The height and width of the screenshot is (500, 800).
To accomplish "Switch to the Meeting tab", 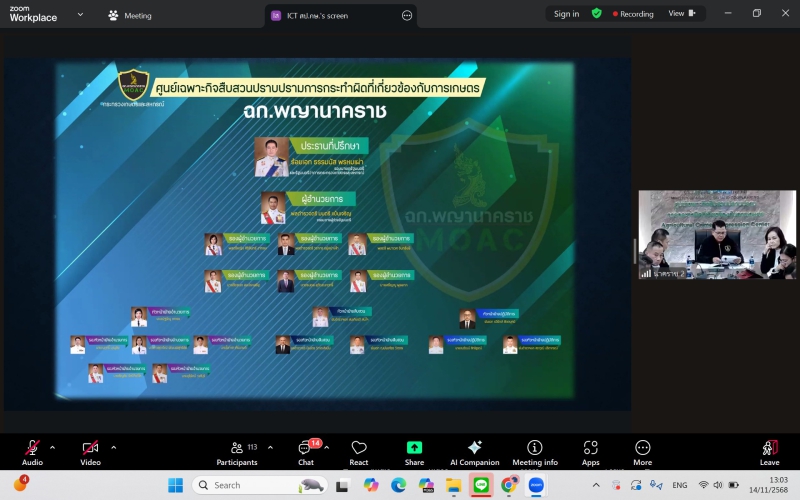I will [130, 15].
